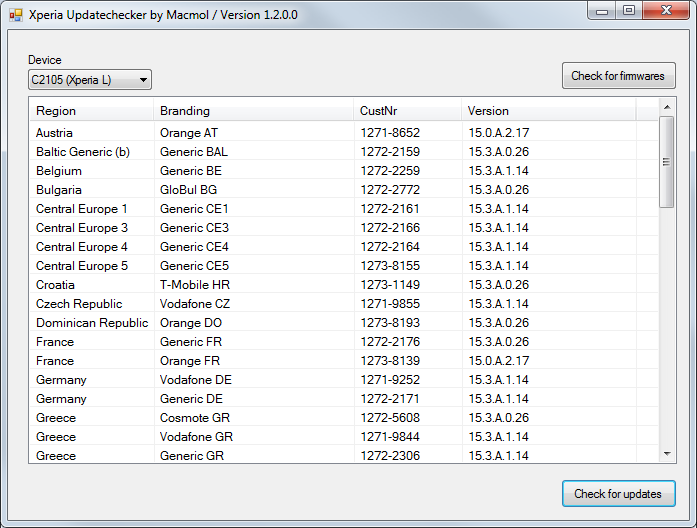Select the Belgium region row
Viewport: 697px width, 528px height.
(x=344, y=171)
